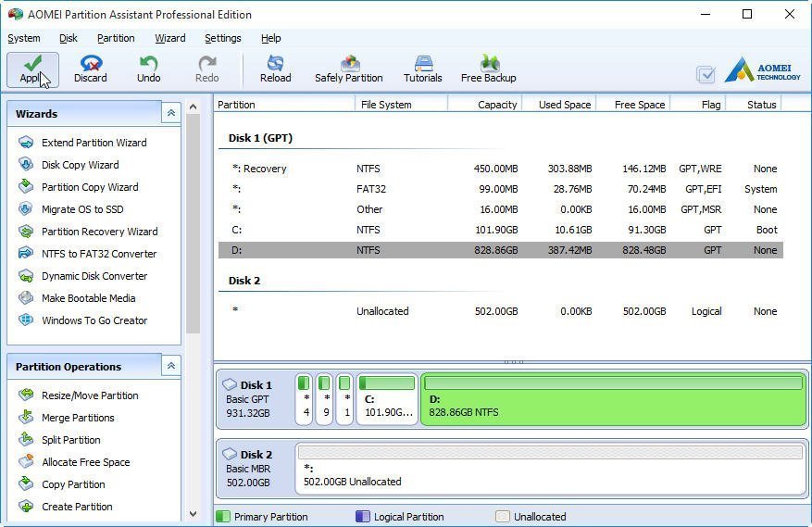The width and height of the screenshot is (812, 527).
Task: Click the Disk 1 (GPT) group header
Action: coord(260,138)
